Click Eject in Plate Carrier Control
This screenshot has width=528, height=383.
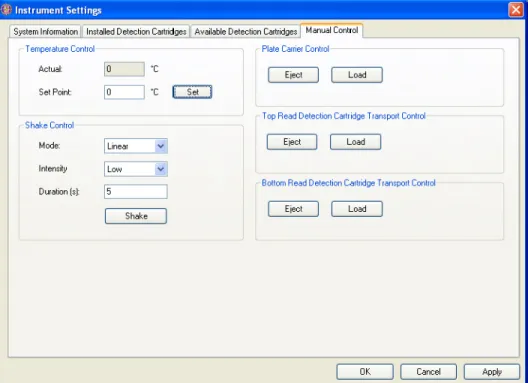tap(293, 75)
